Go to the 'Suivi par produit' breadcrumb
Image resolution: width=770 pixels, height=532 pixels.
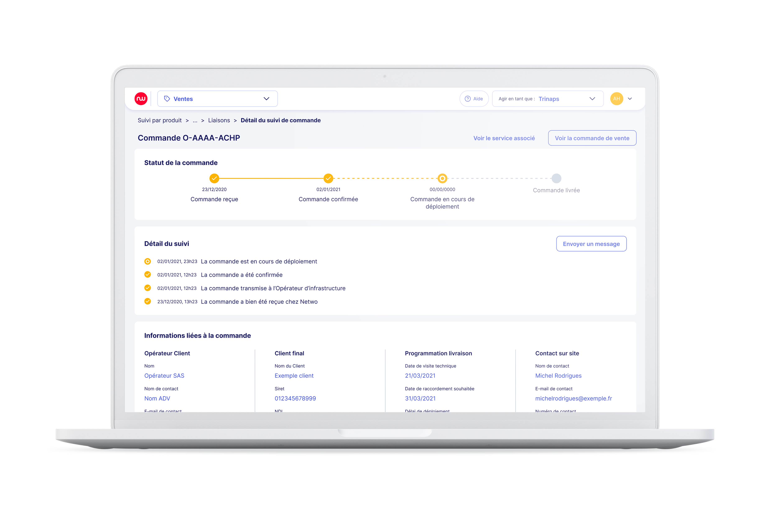point(159,120)
